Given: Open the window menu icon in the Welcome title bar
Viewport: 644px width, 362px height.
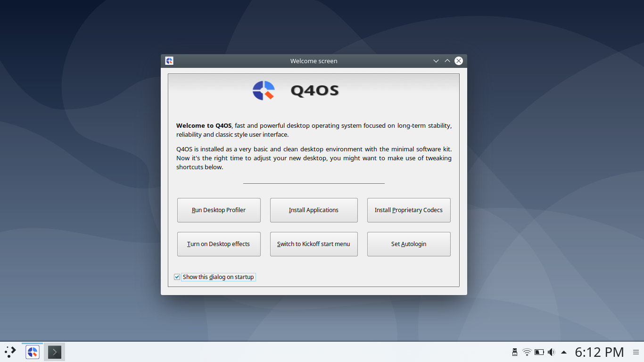Looking at the screenshot, I should click(x=169, y=61).
